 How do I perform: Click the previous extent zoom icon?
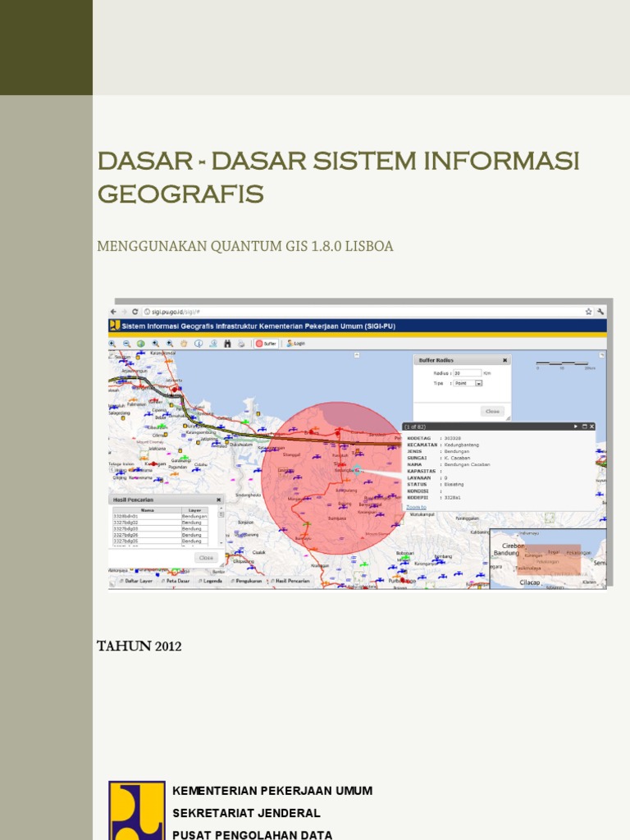coord(155,344)
